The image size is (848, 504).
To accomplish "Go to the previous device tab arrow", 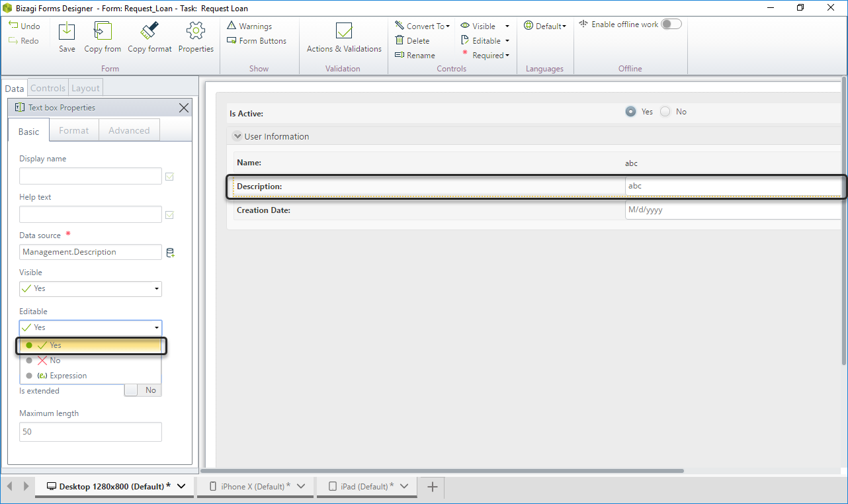I will click(10, 486).
